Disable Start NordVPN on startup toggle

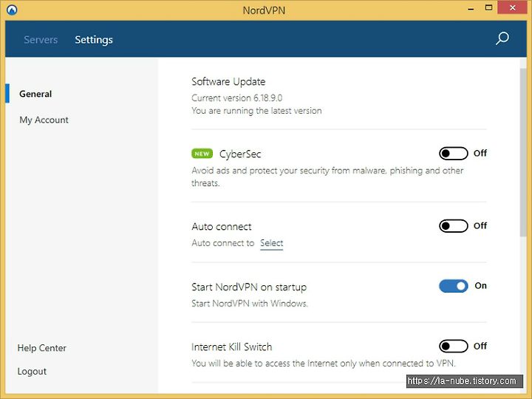point(453,286)
